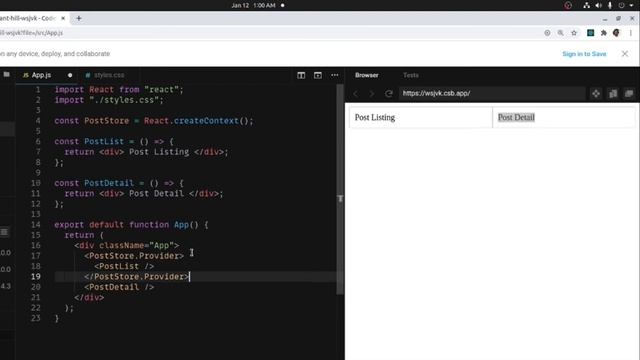Click line number 19 in the gutter

pyautogui.click(x=36, y=277)
